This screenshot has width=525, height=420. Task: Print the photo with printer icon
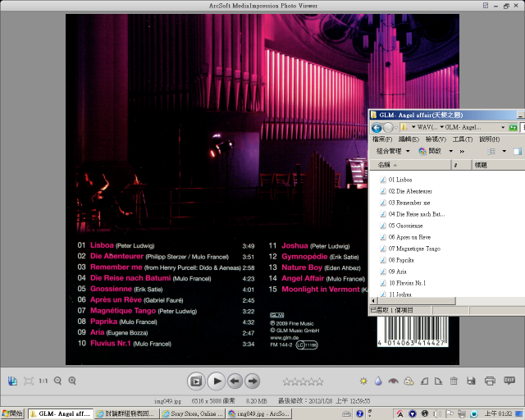(x=490, y=381)
